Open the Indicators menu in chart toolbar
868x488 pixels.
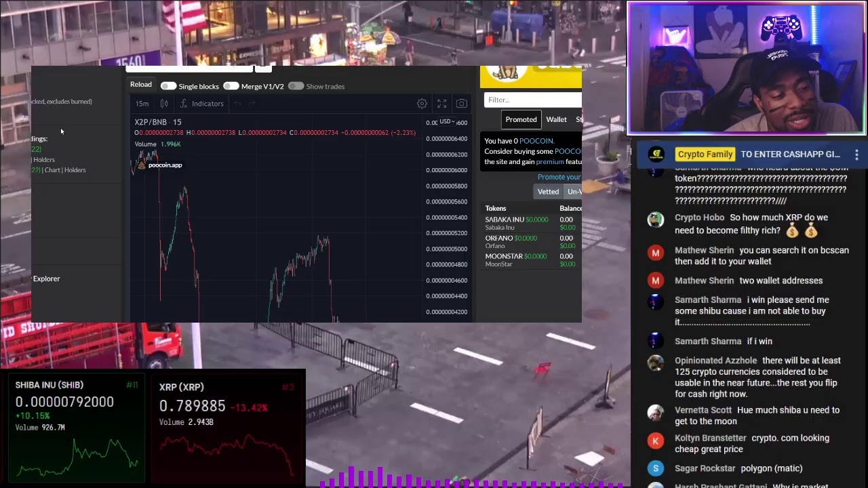coord(201,104)
